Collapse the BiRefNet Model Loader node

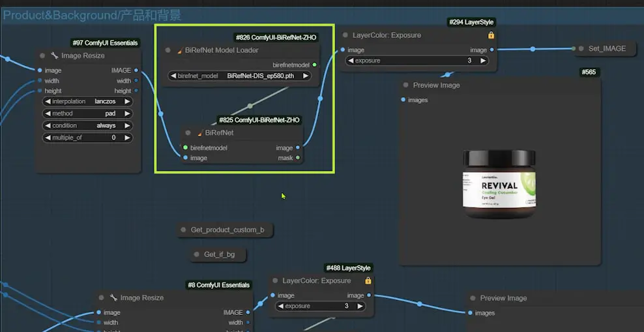click(x=168, y=50)
